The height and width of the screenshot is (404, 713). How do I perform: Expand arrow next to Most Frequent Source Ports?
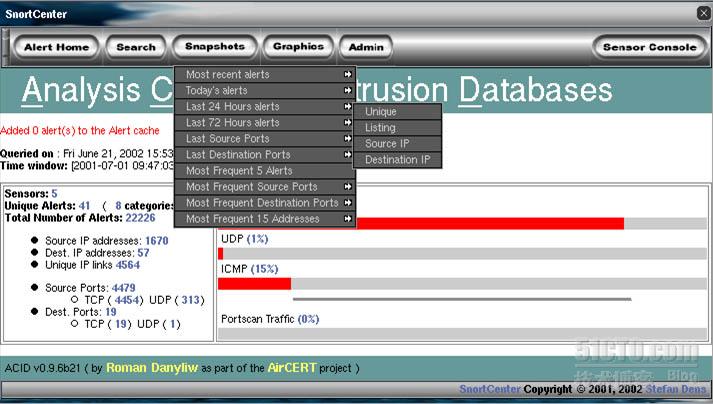(347, 187)
